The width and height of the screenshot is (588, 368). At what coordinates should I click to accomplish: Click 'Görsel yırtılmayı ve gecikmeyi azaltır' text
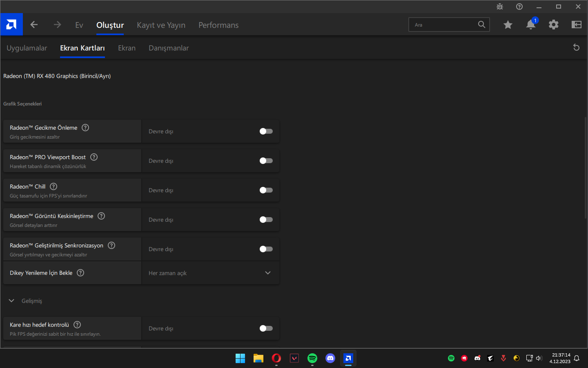[48, 255]
